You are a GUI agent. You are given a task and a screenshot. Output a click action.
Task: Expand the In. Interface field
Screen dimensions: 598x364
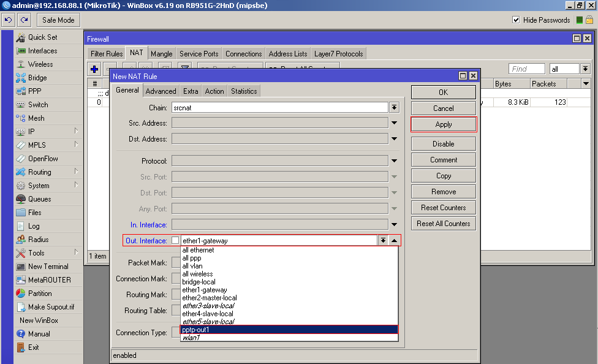[395, 225]
